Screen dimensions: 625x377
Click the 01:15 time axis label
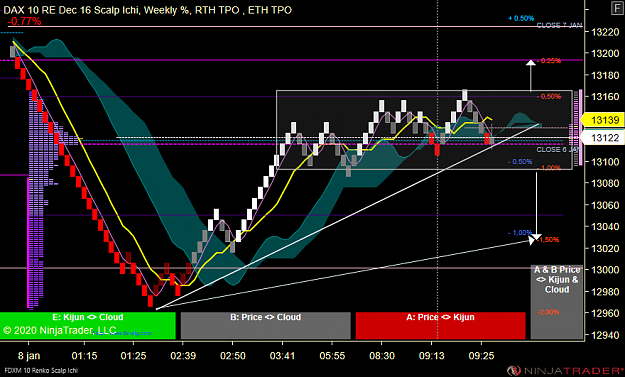click(x=85, y=355)
